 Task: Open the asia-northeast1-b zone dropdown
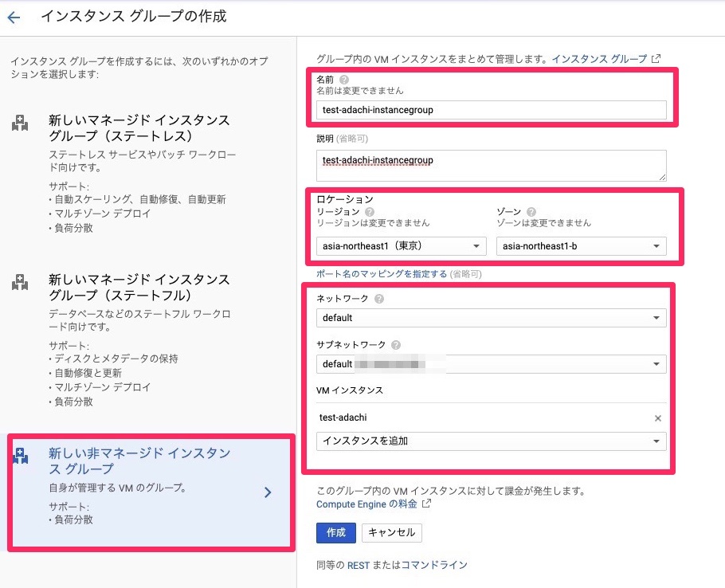[x=581, y=246]
